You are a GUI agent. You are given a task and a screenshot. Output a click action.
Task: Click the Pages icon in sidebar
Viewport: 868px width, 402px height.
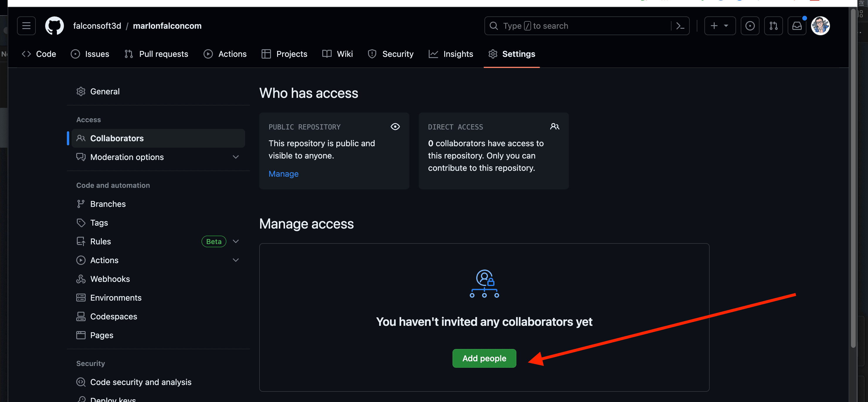pyautogui.click(x=81, y=335)
